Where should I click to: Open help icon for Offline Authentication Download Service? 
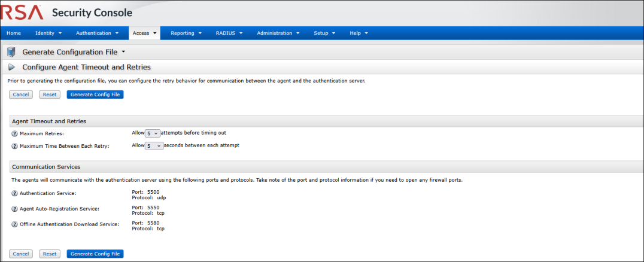[x=15, y=224]
